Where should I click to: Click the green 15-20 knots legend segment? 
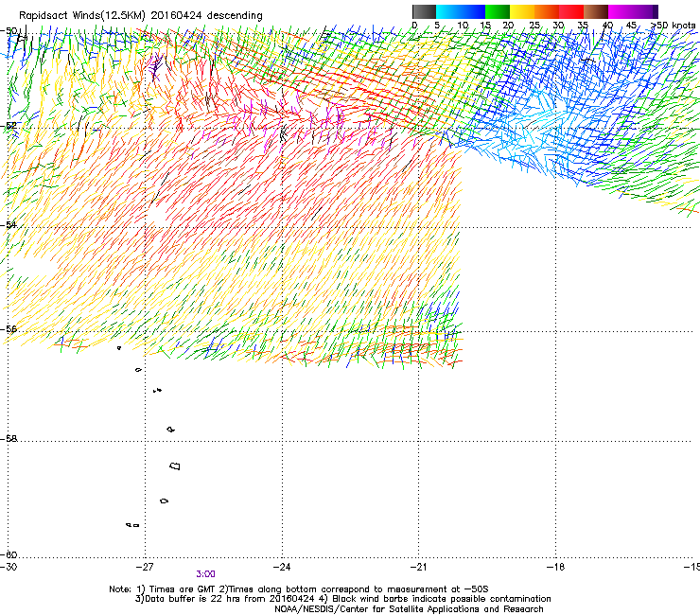pos(498,11)
